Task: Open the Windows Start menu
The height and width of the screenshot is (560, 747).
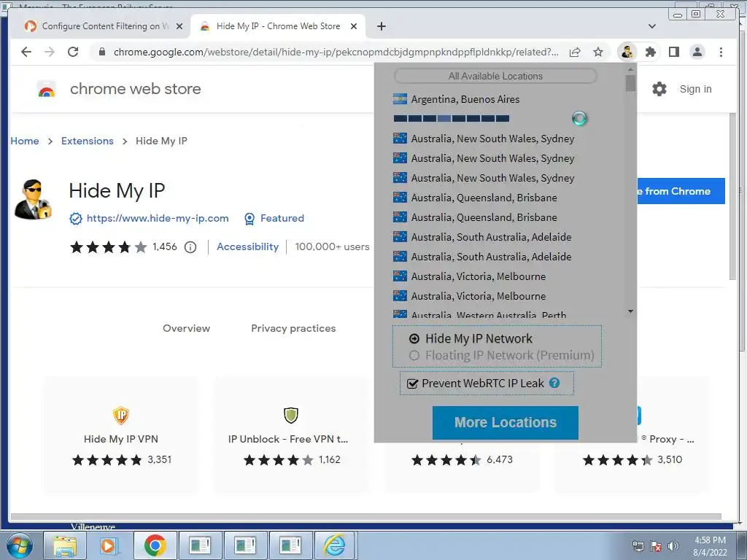Action: [20, 545]
